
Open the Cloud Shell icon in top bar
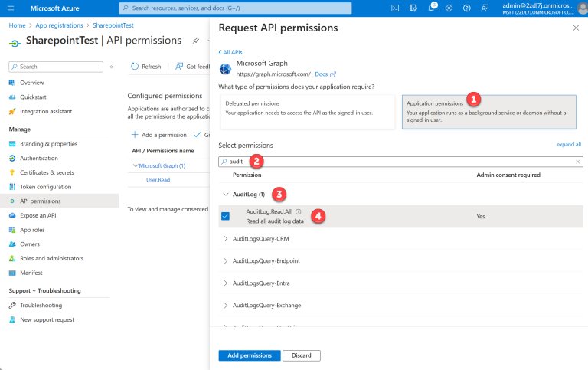(395, 8)
